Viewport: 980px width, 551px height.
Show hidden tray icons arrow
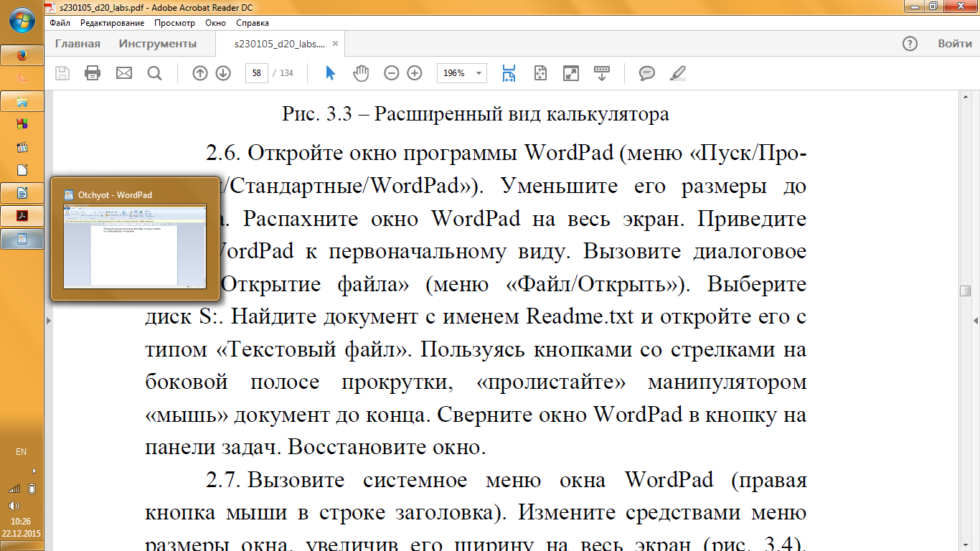[34, 471]
